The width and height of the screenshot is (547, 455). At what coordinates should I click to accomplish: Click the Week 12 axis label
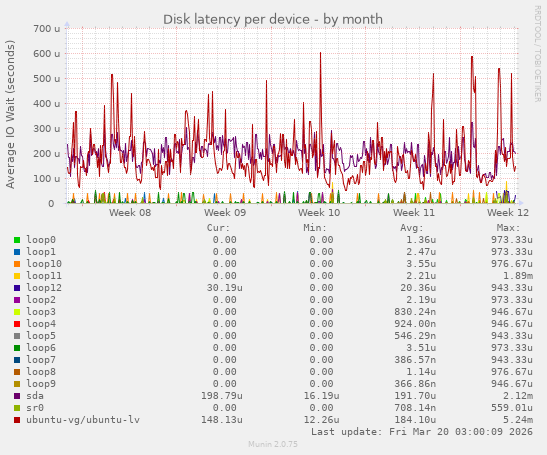tap(508, 212)
